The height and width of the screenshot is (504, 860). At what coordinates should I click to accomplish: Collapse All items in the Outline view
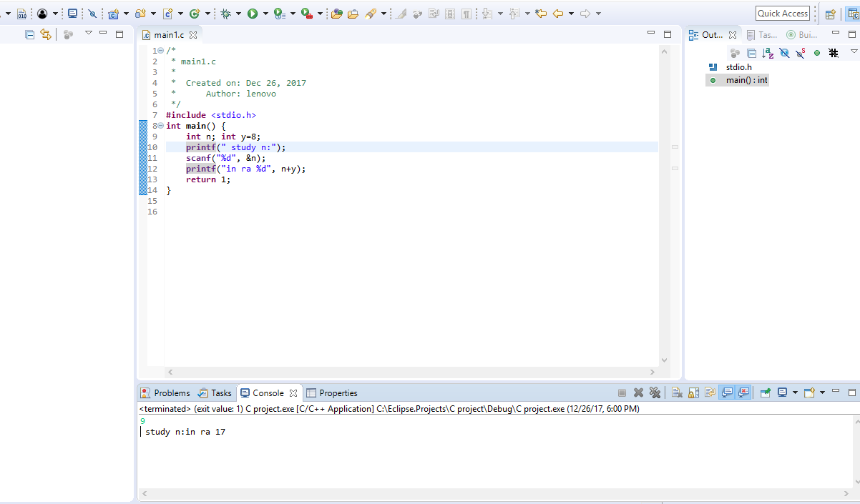tap(752, 53)
